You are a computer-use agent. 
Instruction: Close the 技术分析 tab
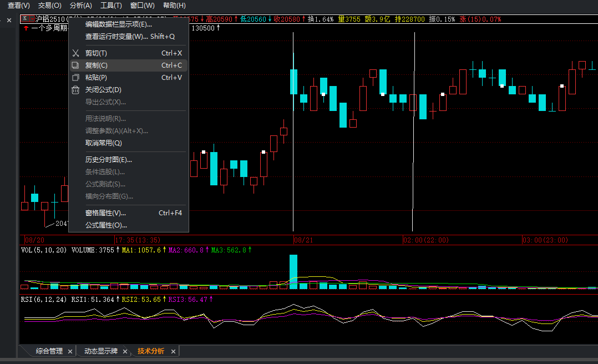point(173,351)
